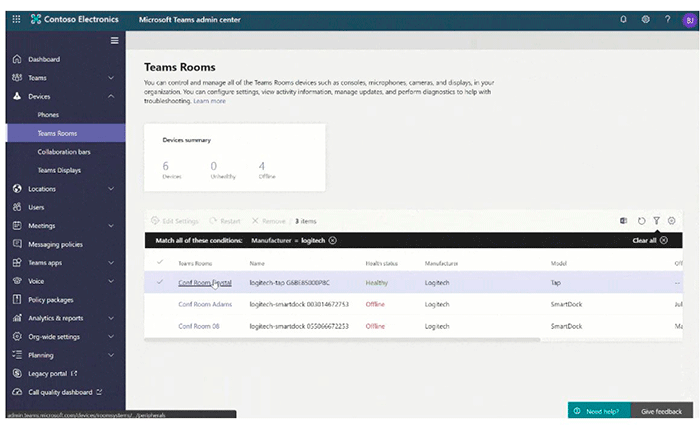Go to Dashboard
700x426 pixels.
click(x=44, y=59)
